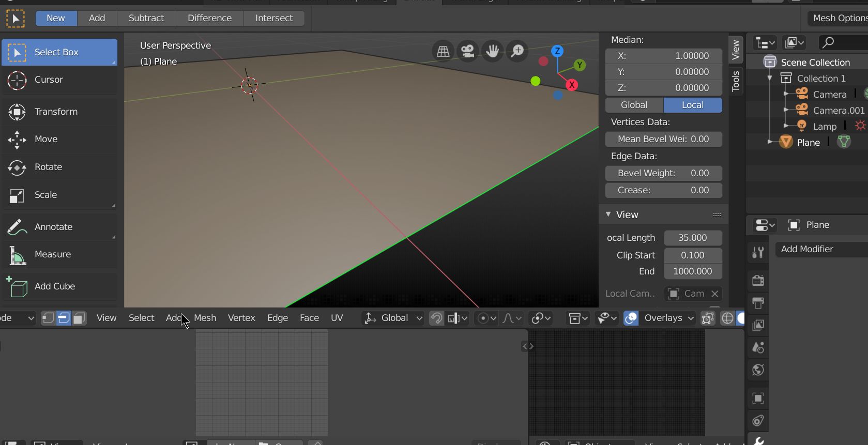The width and height of the screenshot is (868, 445).
Task: Open the Global transform orientation dropdown
Action: tap(393, 318)
